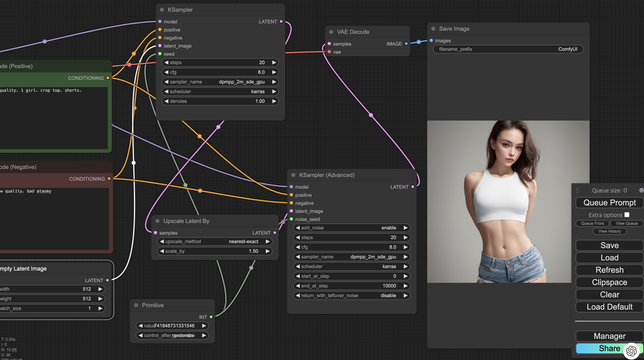Enable the Extra options checkbox

[x=627, y=215]
